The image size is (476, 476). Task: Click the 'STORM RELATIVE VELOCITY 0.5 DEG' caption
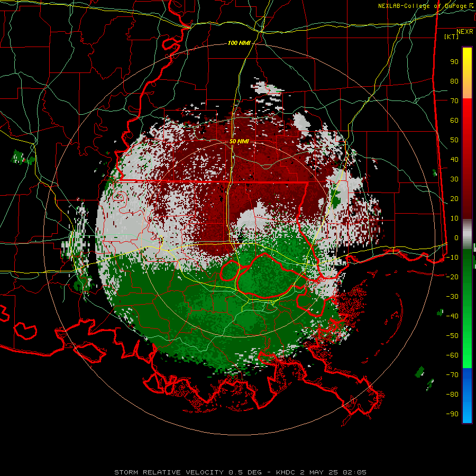pos(188,472)
